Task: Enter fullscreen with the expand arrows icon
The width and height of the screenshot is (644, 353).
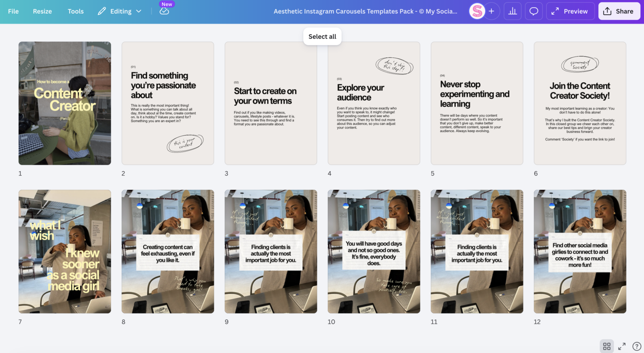Action: [622, 346]
